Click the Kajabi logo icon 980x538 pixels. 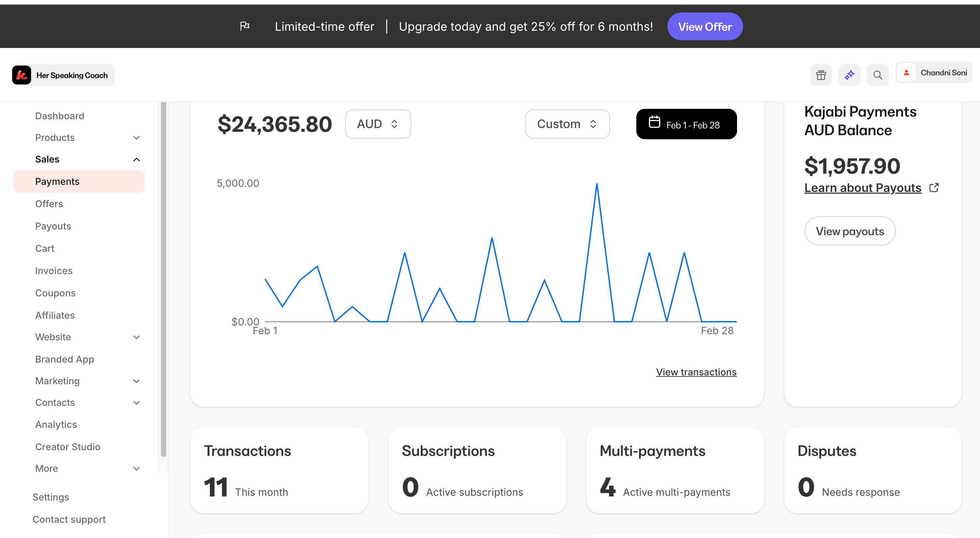pyautogui.click(x=22, y=75)
